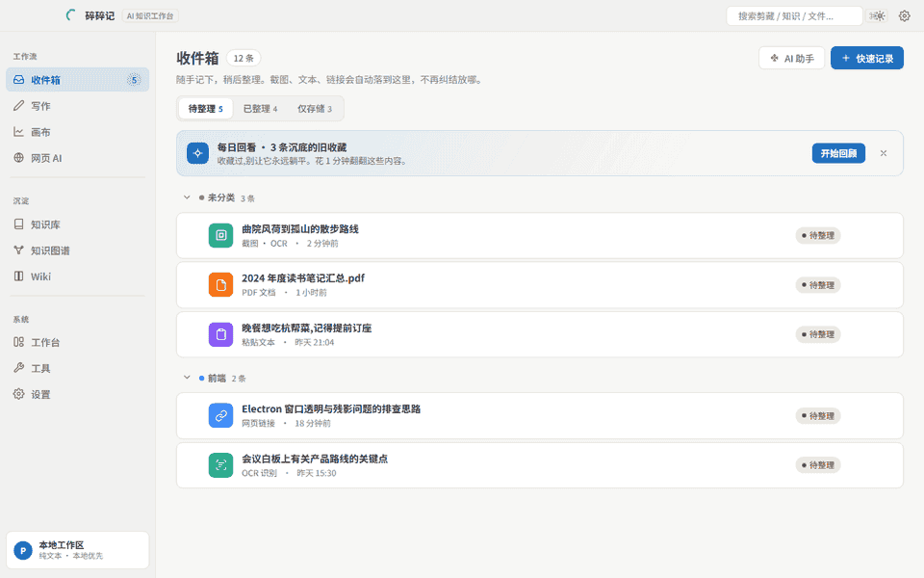
Task: Focus the search box 搜索剪藏 / 知识 / 文件
Action: [x=794, y=16]
